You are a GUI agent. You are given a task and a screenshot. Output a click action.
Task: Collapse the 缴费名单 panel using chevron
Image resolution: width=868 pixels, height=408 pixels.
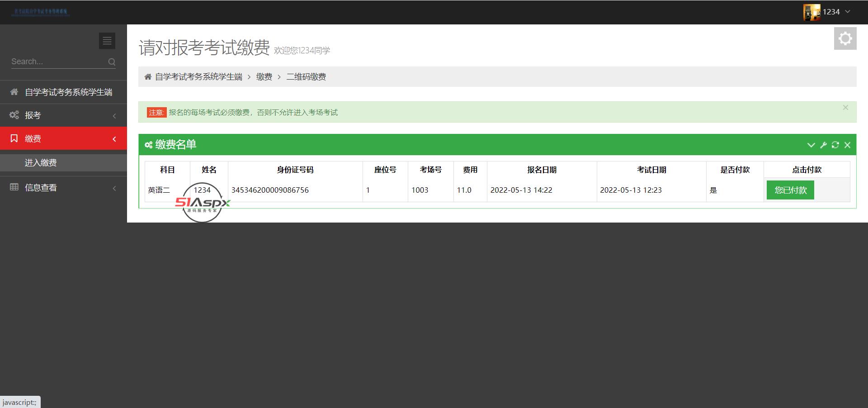811,145
